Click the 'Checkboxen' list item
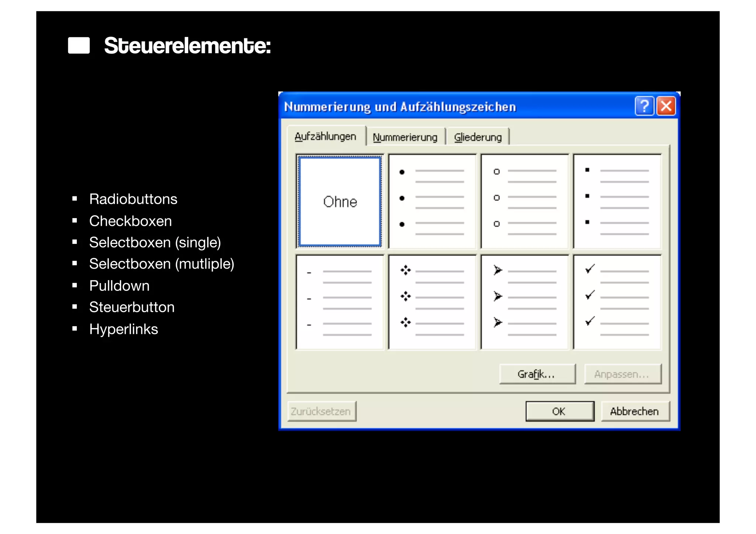Viewport: 756px width, 534px height. click(x=130, y=221)
